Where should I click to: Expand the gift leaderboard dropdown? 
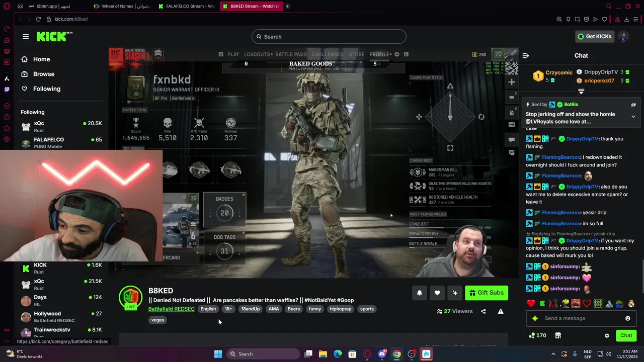[581, 92]
